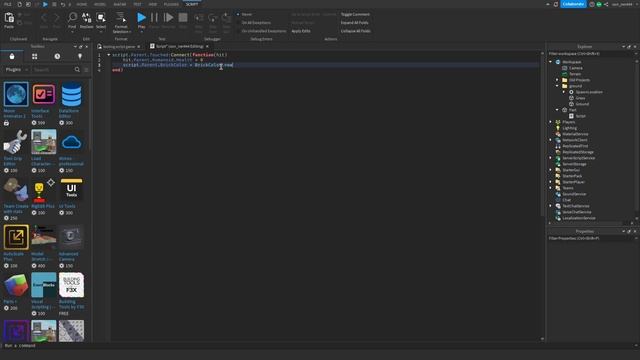Screen dimensions: 640x360
Task: Click the blue Collaborate button
Action: (x=573, y=4)
